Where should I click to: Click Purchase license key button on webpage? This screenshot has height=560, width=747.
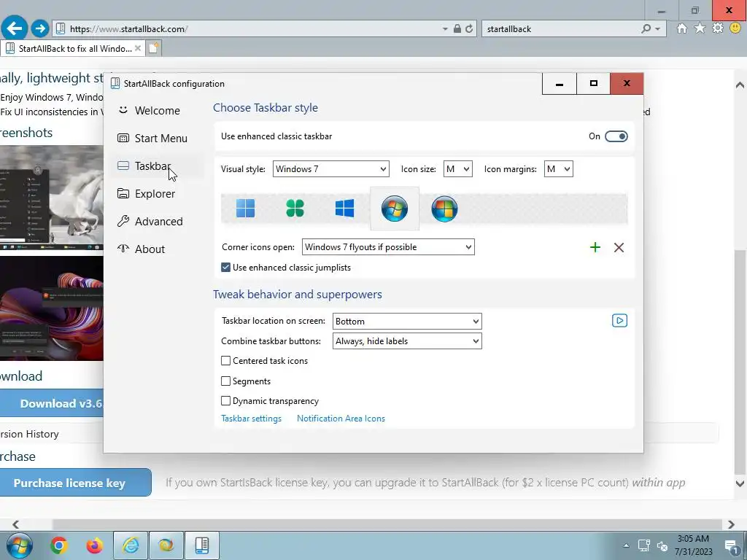pyautogui.click(x=76, y=483)
